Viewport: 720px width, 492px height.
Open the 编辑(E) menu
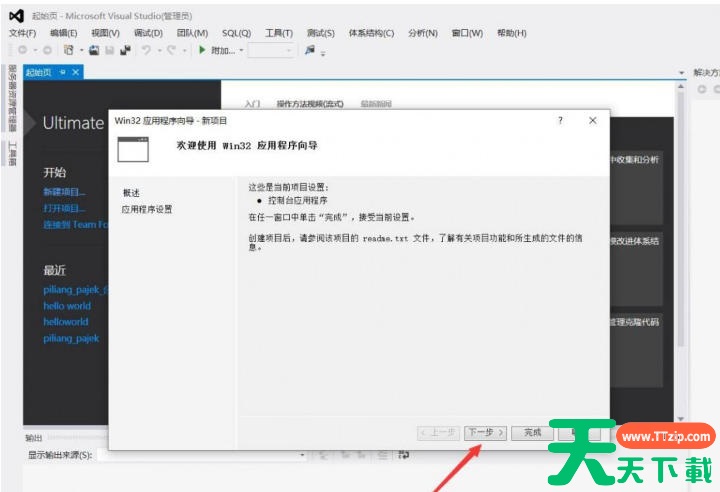click(x=63, y=33)
